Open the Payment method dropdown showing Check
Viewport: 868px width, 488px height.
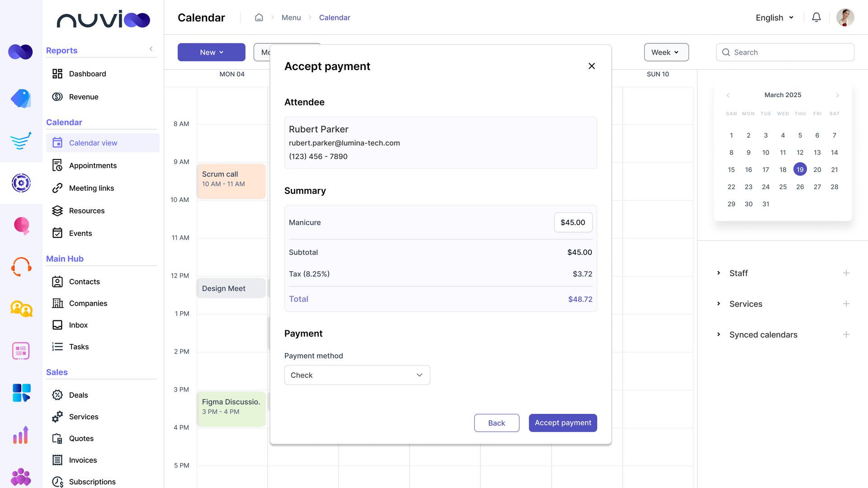pyautogui.click(x=357, y=375)
